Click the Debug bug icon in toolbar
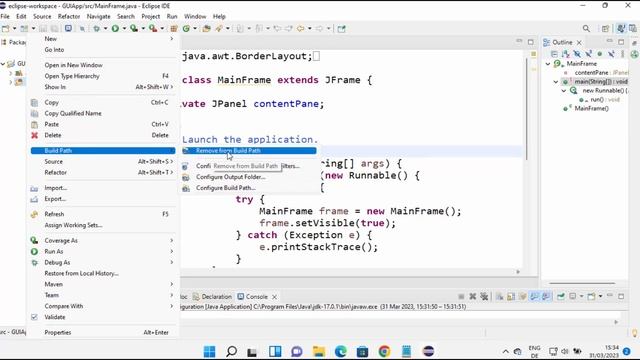 (97, 29)
